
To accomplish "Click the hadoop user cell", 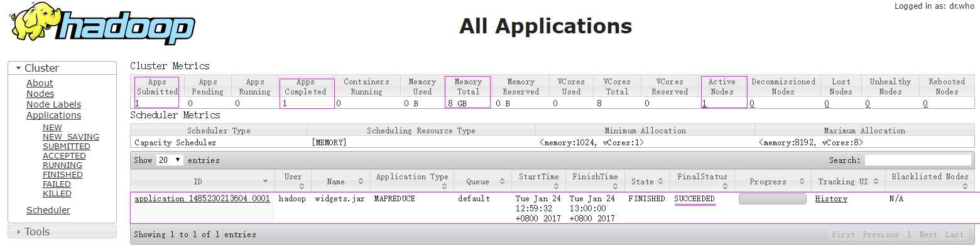I will point(292,199).
